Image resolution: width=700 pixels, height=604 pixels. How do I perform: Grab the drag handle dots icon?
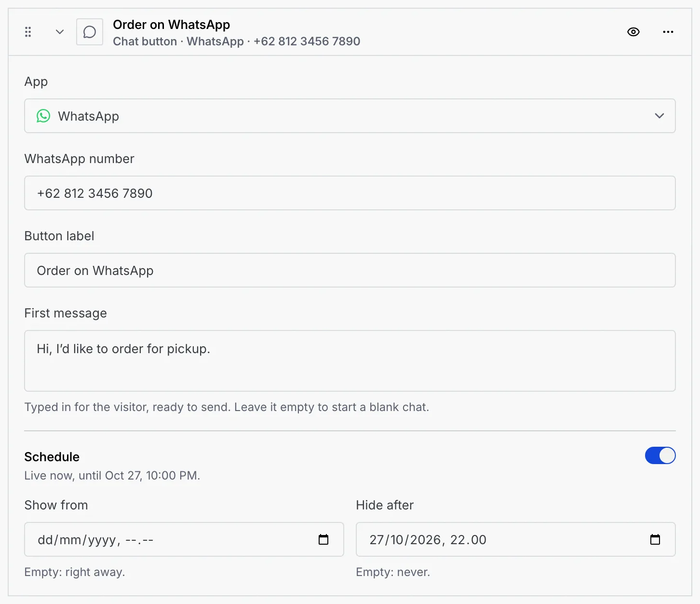pyautogui.click(x=28, y=32)
